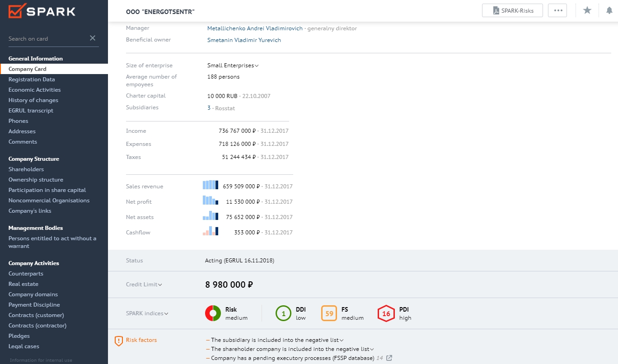The height and width of the screenshot is (364, 618).
Task: Open Participation in share capital
Action: coord(47,190)
